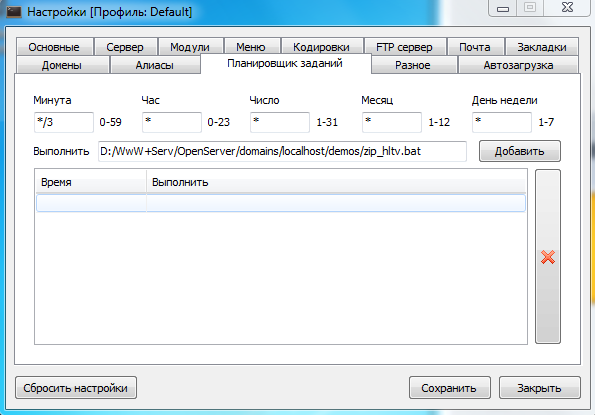
Task: Select the Меню tab
Action: click(251, 47)
